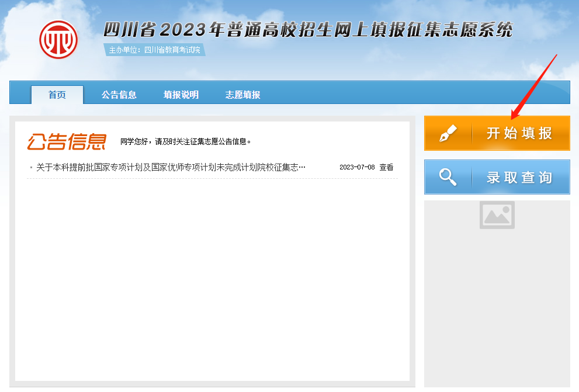Click the red Sichuan exam authority logo
Viewport: 579px width, 392px height.
click(58, 39)
